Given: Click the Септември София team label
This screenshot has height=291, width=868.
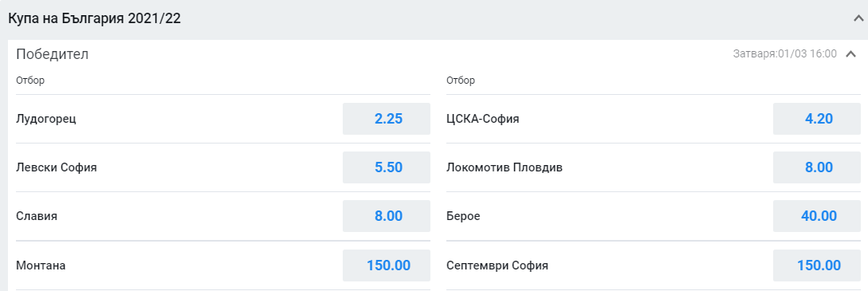Looking at the screenshot, I should point(497,265).
